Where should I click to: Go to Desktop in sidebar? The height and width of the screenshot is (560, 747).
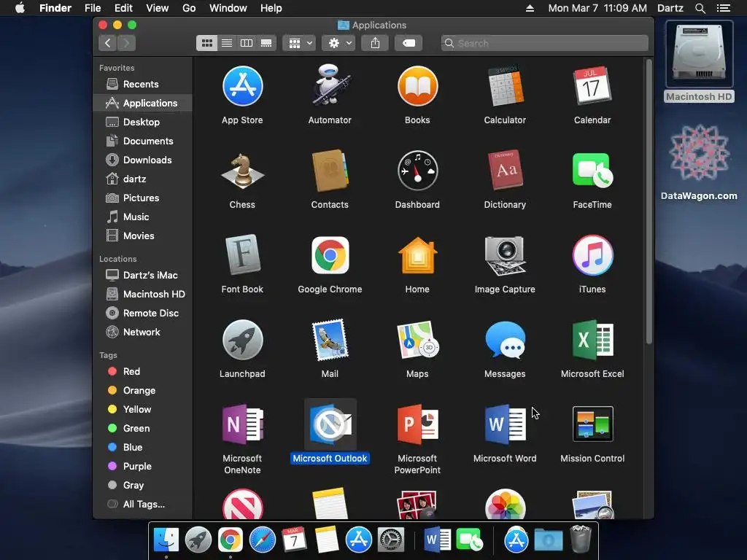143,122
